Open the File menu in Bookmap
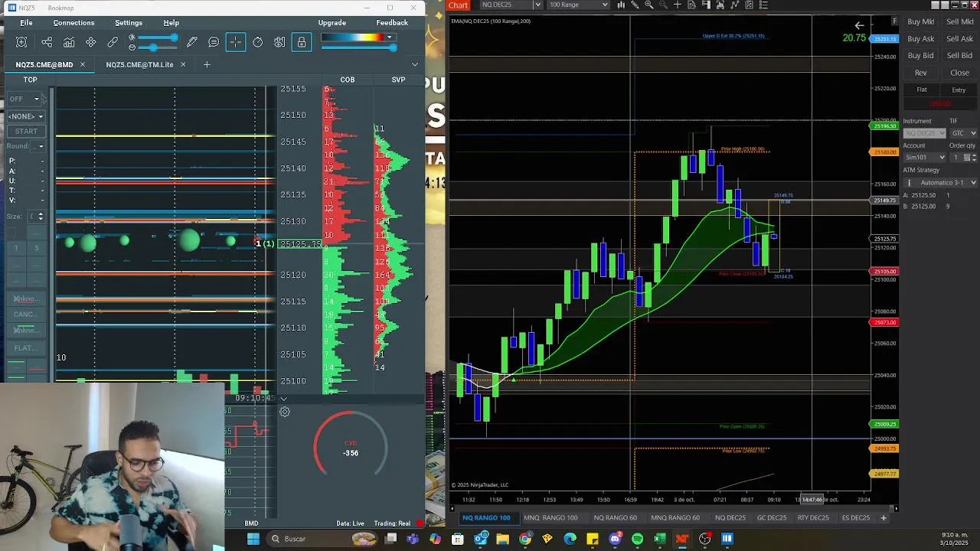 26,23
